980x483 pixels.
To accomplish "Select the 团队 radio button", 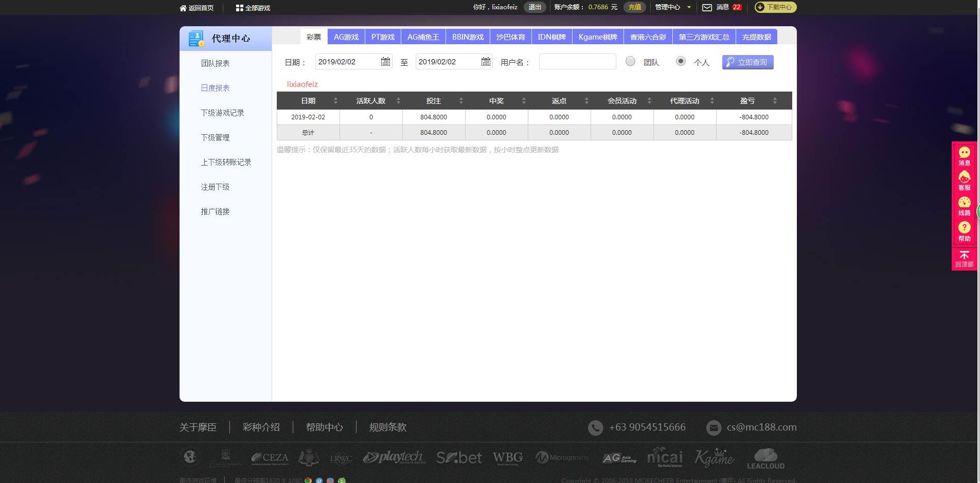I will click(x=630, y=61).
